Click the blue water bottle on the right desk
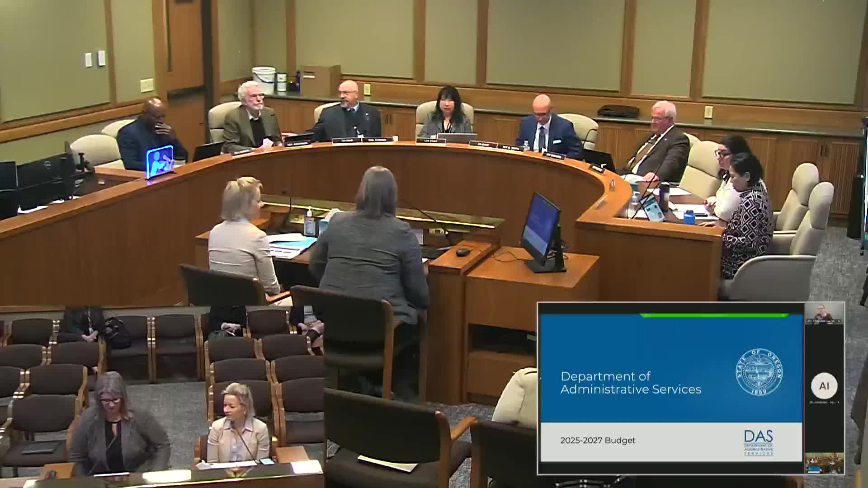This screenshot has width=868, height=488. click(689, 217)
